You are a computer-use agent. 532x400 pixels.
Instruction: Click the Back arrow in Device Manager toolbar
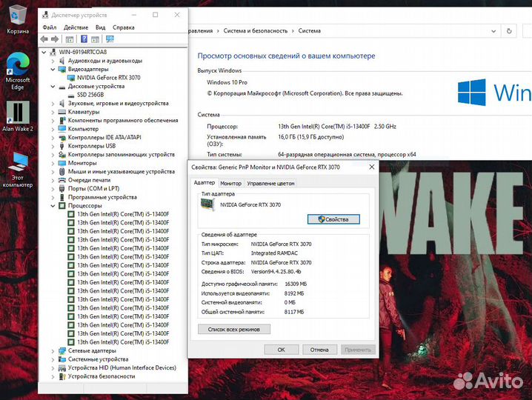44,39
